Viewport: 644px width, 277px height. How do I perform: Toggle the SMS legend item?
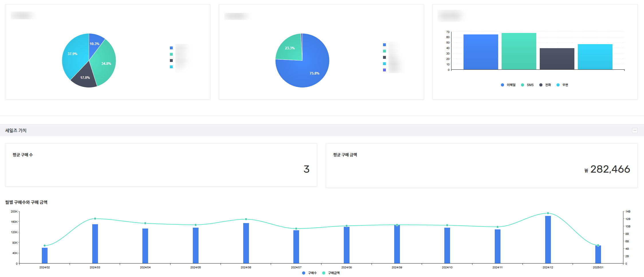coord(527,85)
